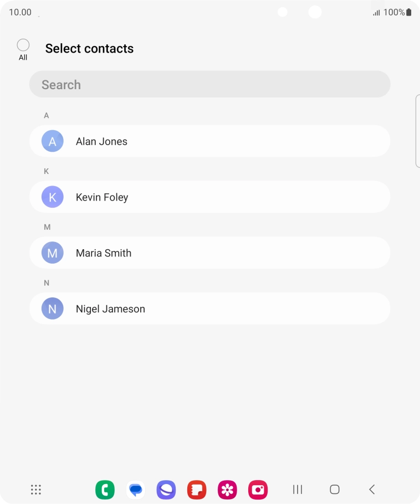Tap Alan Jones avatar icon
Screen dimensions: 420x504
pyautogui.click(x=53, y=141)
